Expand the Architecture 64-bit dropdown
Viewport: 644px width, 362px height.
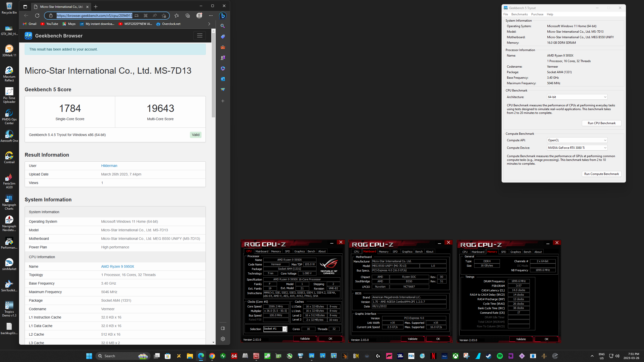tap(577, 97)
